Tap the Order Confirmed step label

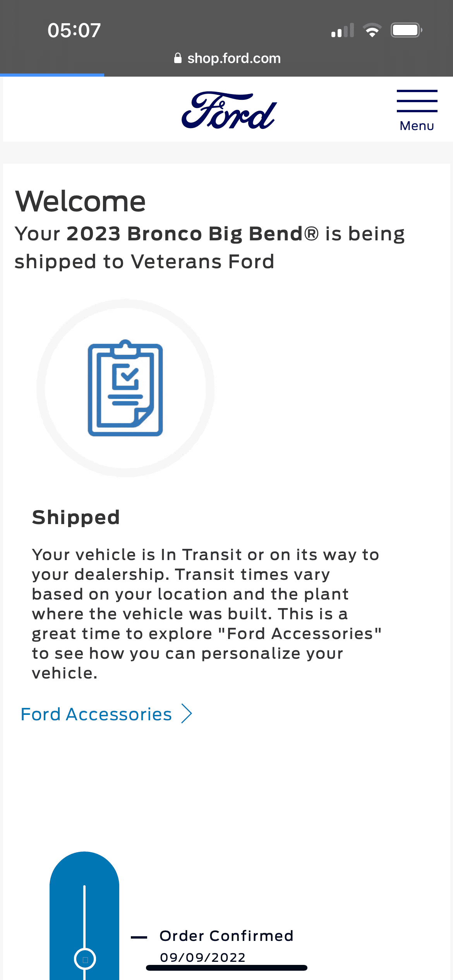tap(226, 935)
